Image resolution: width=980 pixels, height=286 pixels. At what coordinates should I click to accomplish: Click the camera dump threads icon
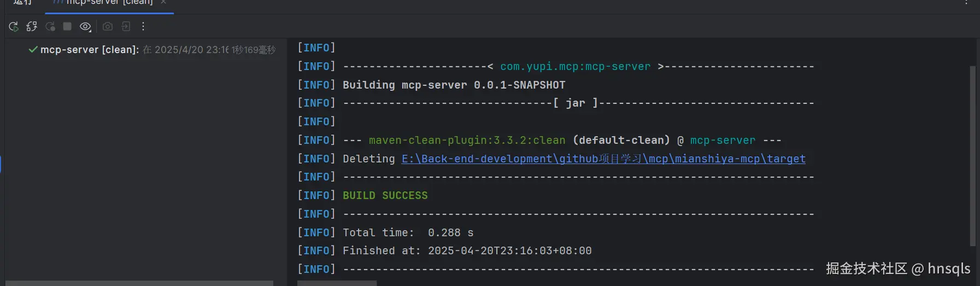pyautogui.click(x=108, y=26)
